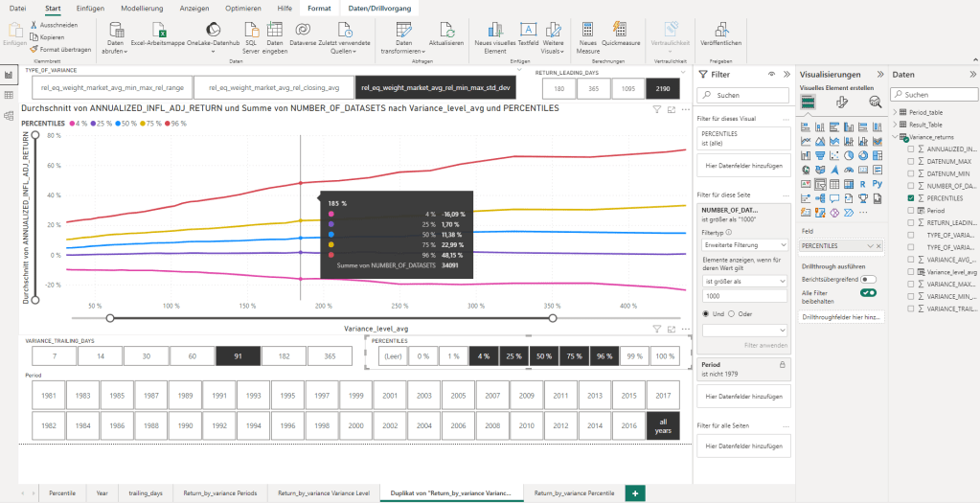Expand the Period_table in the Daten pane

coord(897,113)
